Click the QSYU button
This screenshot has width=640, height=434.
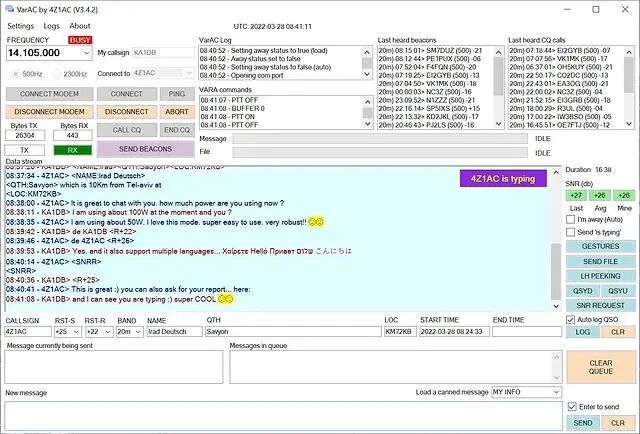pos(618,291)
